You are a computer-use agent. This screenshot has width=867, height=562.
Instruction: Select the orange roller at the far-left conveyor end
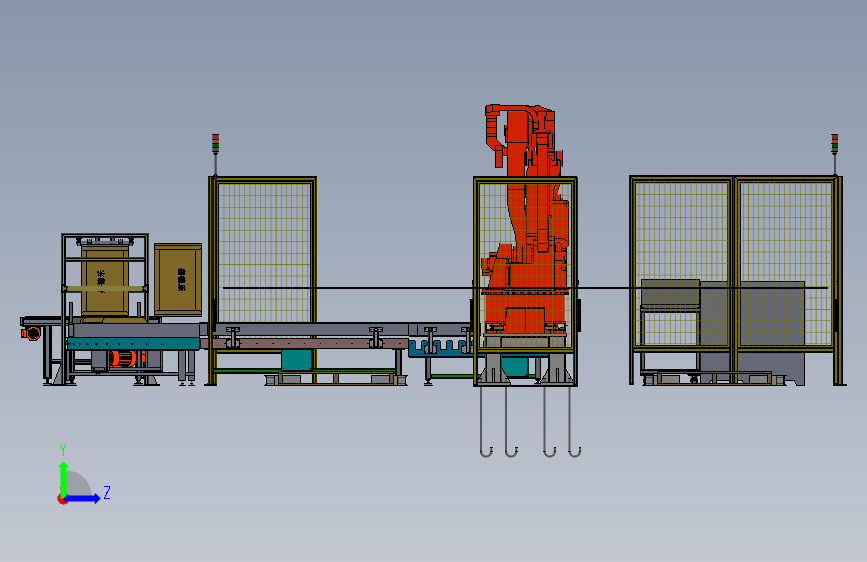(x=32, y=334)
